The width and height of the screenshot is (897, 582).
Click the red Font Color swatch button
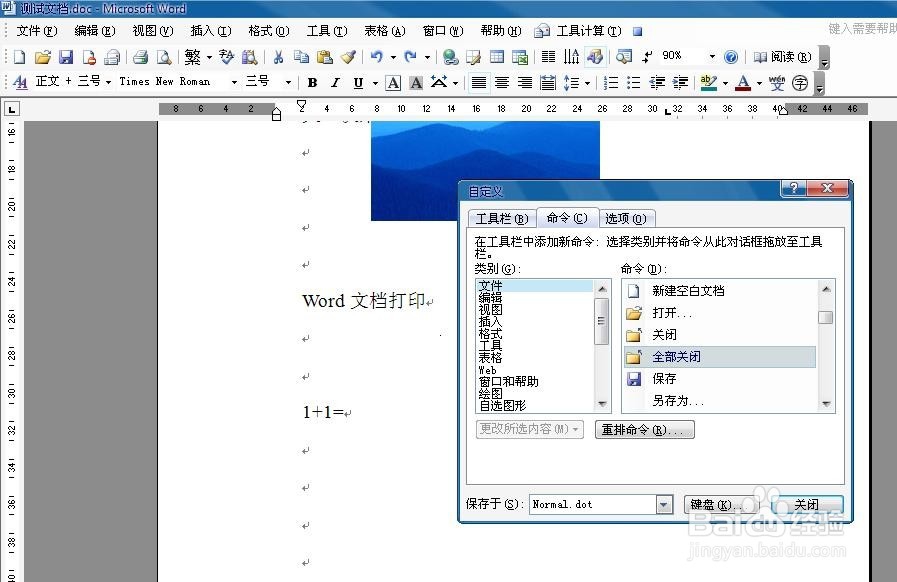(743, 83)
